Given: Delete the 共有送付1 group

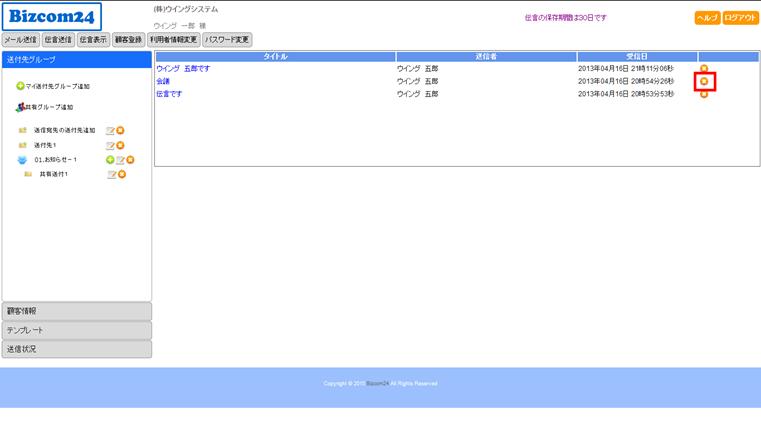Looking at the screenshot, I should pyautogui.click(x=122, y=174).
